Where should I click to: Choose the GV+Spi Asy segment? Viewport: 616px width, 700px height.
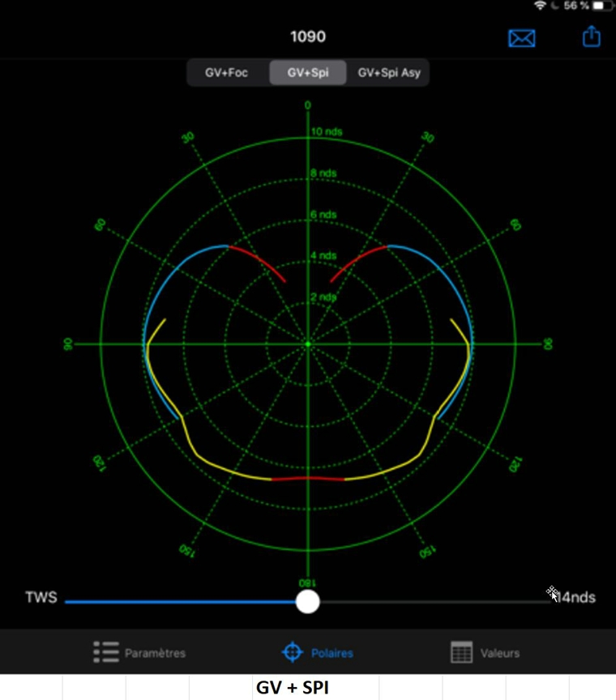389,73
